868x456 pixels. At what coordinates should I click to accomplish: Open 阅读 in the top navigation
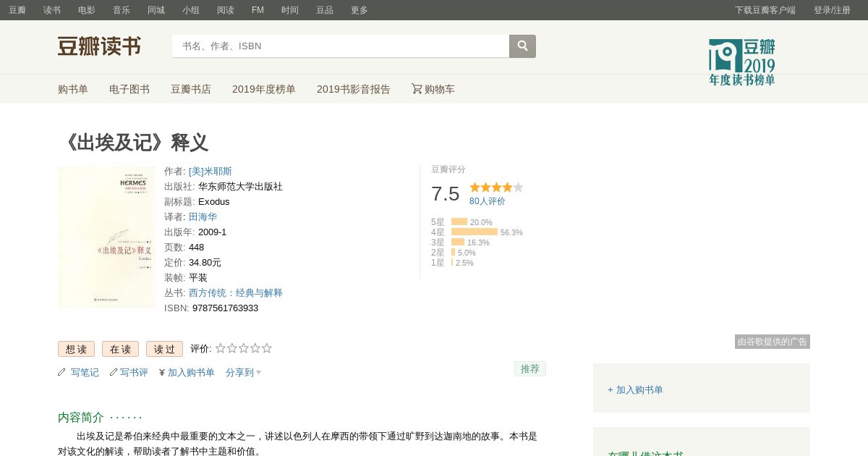pyautogui.click(x=226, y=10)
